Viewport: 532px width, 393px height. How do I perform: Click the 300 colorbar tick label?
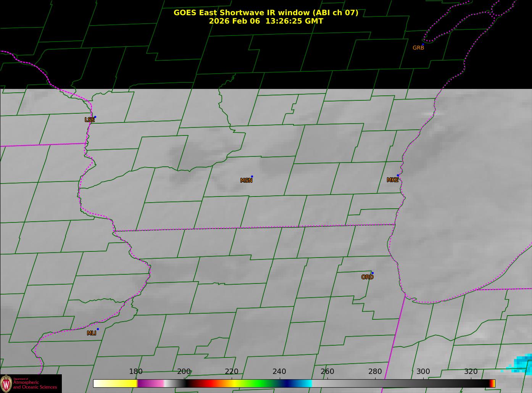coord(423,372)
